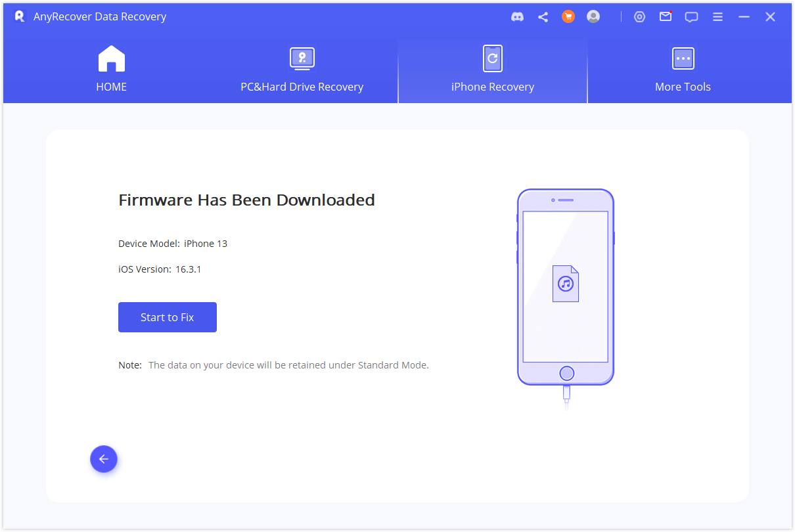Minimize the AnyRecover window
The image size is (795, 532).
(x=744, y=17)
